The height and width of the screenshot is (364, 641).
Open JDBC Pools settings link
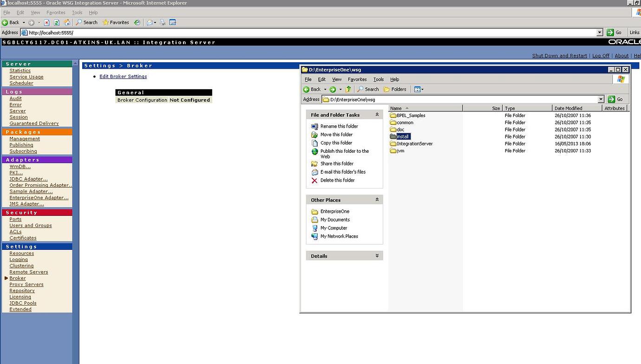(x=23, y=303)
